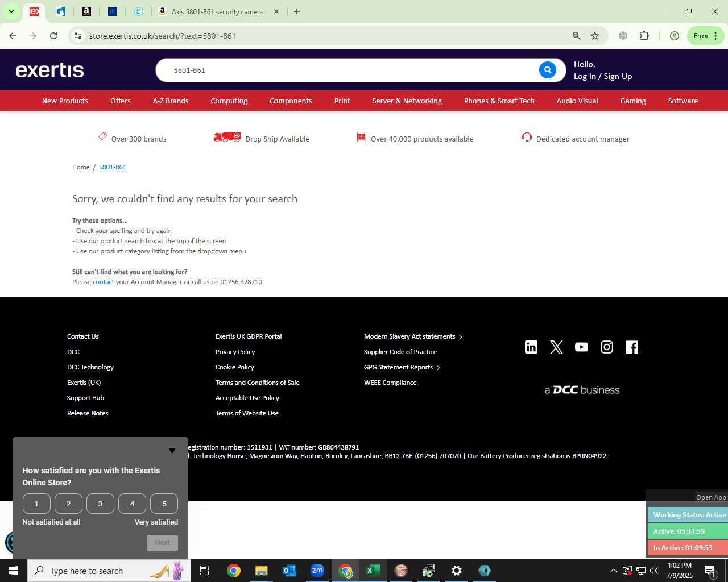
Task: Open Contact Us footer link
Action: coord(83,336)
